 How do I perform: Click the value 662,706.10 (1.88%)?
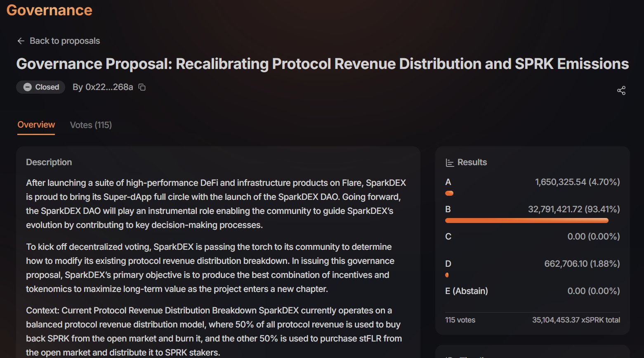point(582,264)
